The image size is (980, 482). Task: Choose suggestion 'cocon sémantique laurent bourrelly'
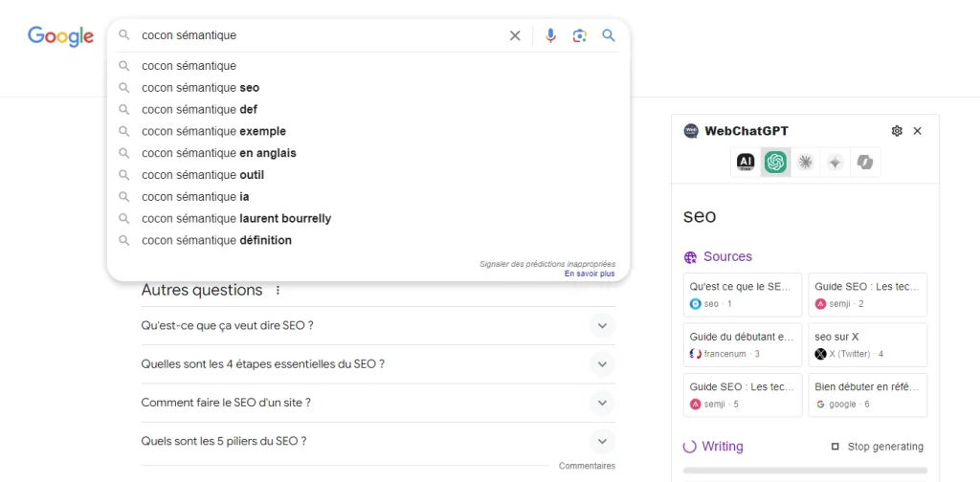point(368,218)
